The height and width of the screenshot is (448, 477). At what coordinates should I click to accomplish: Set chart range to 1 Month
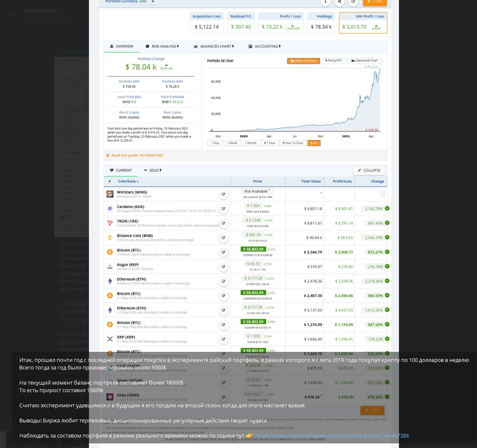pyautogui.click(x=251, y=143)
